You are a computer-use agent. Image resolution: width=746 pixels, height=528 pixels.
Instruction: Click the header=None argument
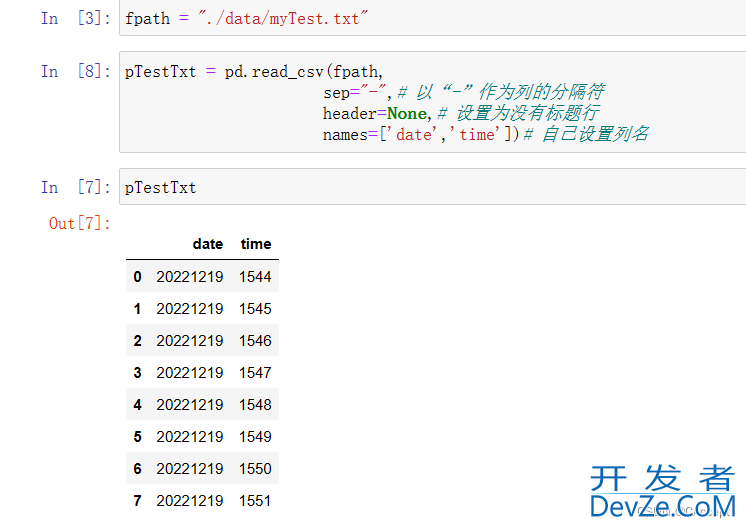[375, 113]
